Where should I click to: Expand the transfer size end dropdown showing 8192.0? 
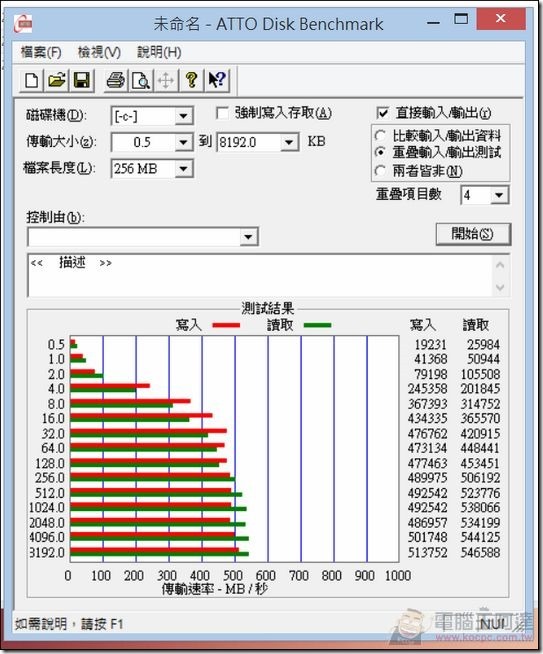pos(289,143)
